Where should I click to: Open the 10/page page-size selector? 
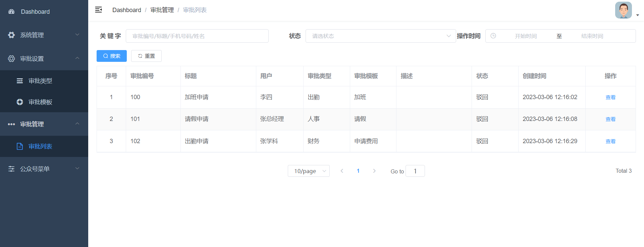(x=309, y=171)
